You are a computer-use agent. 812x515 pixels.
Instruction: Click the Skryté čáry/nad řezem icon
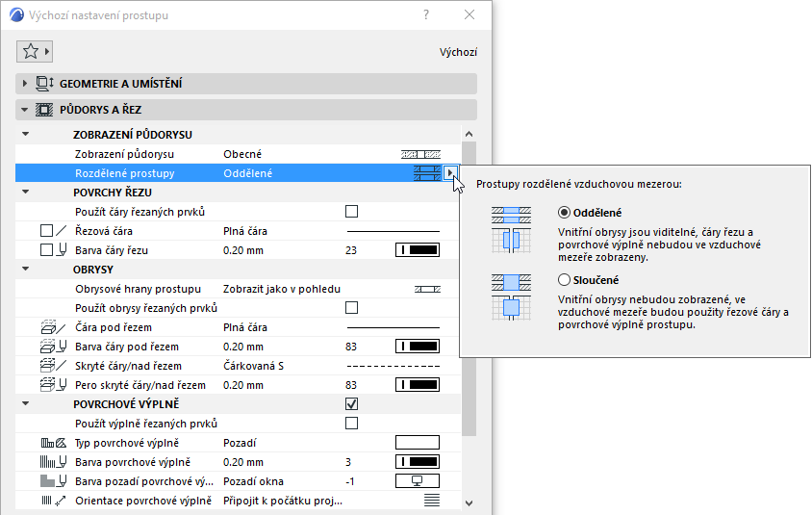[x=53, y=366]
